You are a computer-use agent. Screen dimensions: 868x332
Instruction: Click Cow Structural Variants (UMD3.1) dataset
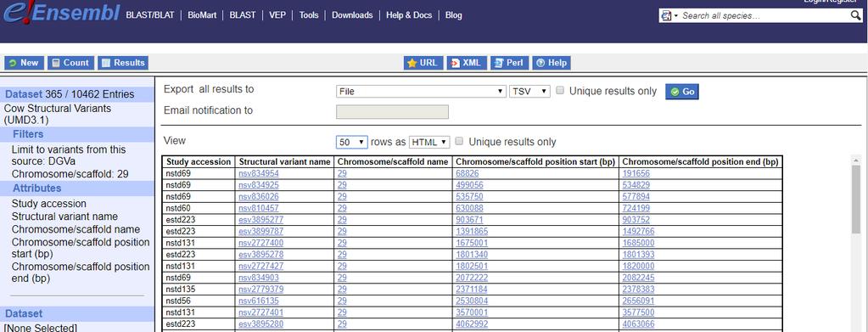pos(58,114)
